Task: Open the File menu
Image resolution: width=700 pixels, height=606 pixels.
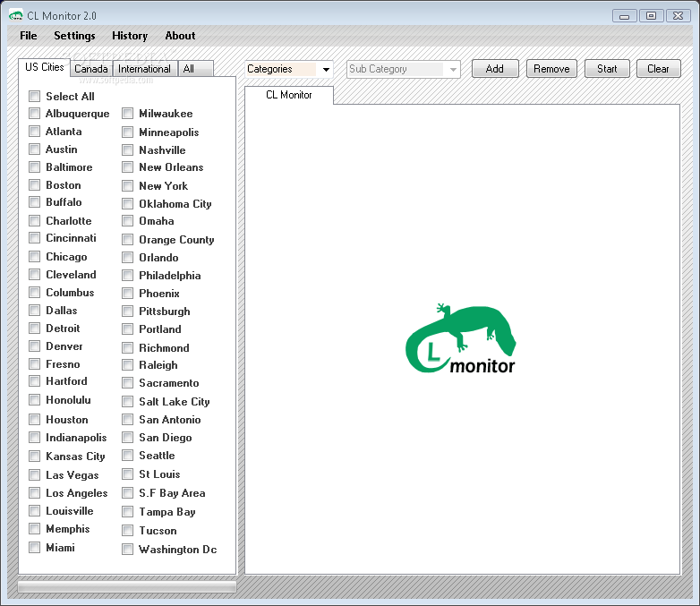Action: tap(29, 36)
